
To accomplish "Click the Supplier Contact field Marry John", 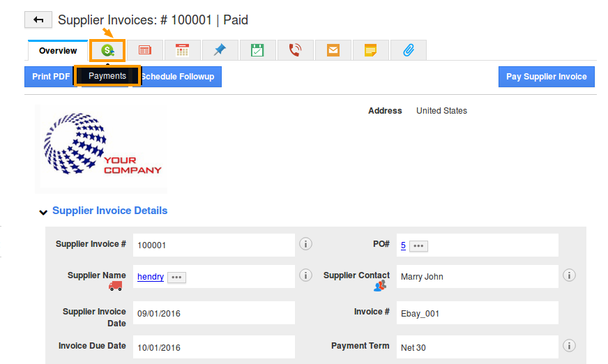I will (478, 276).
